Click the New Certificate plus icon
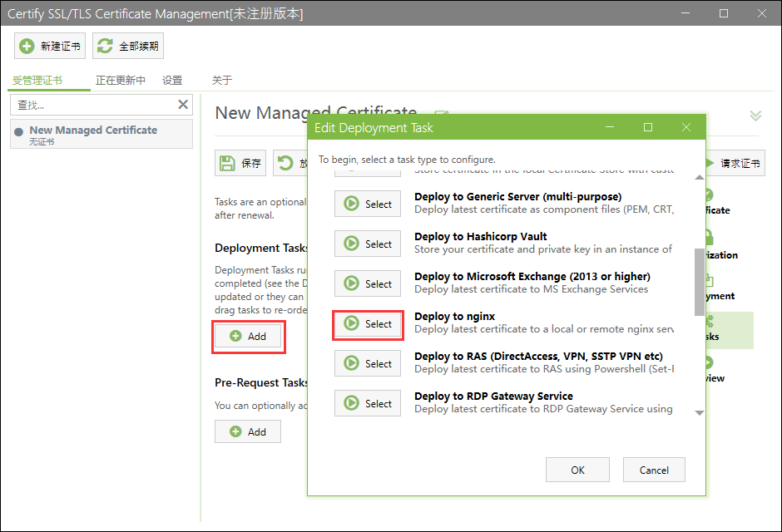Screen dimensions: 782x532 pos(27,47)
